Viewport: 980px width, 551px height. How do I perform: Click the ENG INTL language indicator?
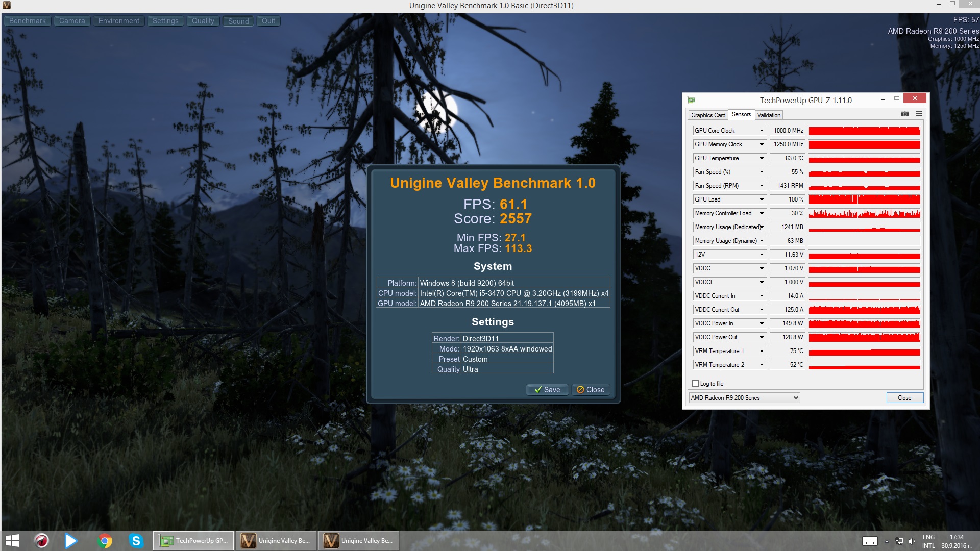pos(928,541)
